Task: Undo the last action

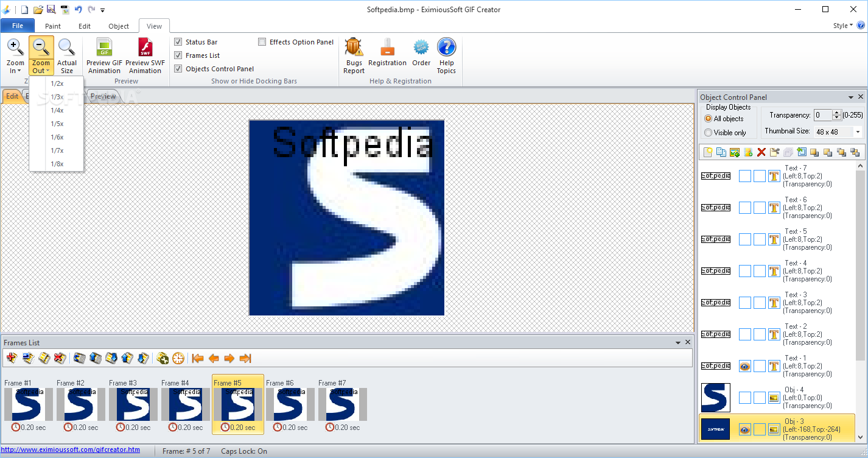Action: (78, 10)
